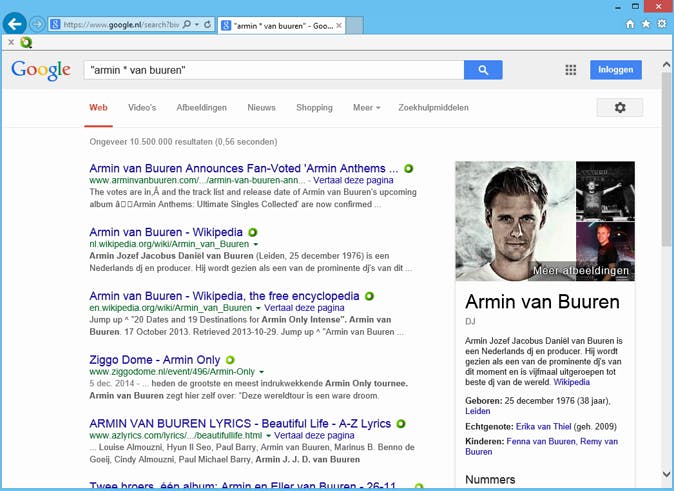Viewport: 674px width, 491px height.
Task: Click the Inloggen button
Action: [616, 70]
